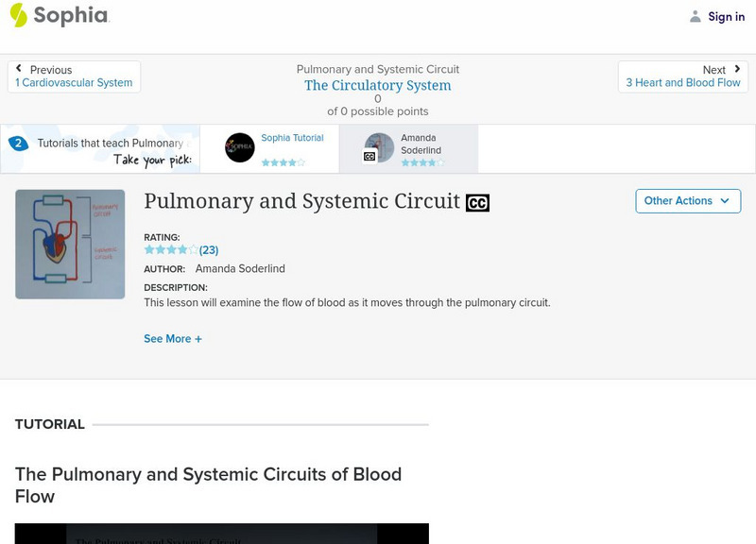This screenshot has width=756, height=544.
Task: Go to 1 Cardiovascular System link
Action: click(74, 83)
